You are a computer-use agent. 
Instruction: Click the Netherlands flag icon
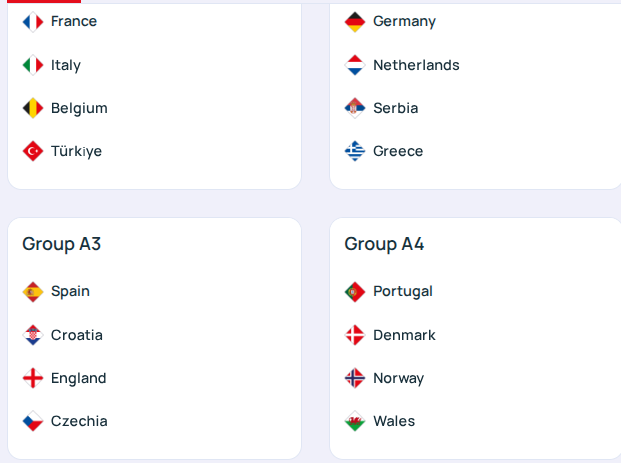pyautogui.click(x=355, y=65)
